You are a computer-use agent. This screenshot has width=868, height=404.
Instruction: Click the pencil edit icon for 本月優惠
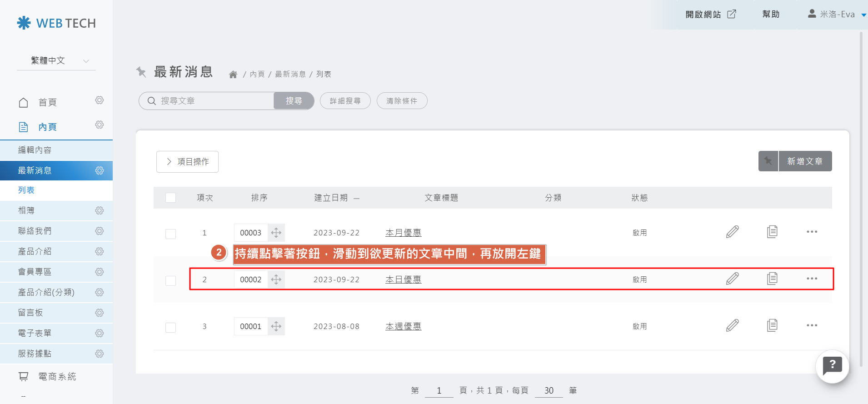pyautogui.click(x=732, y=232)
